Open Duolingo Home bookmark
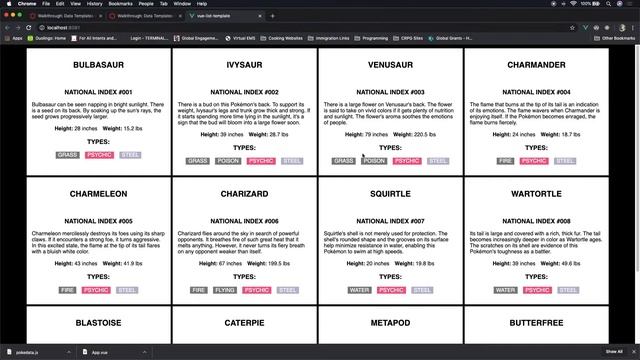The width and height of the screenshot is (640, 360). [47, 38]
